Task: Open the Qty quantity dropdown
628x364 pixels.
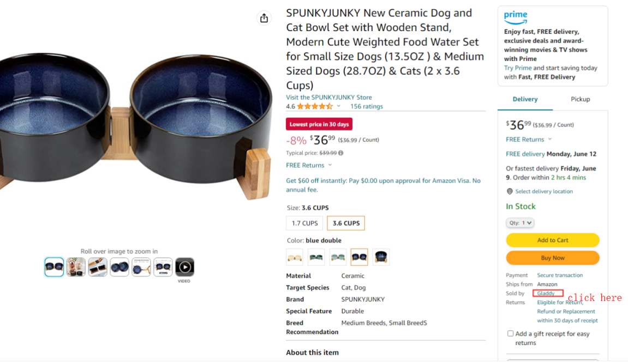Action: (519, 223)
